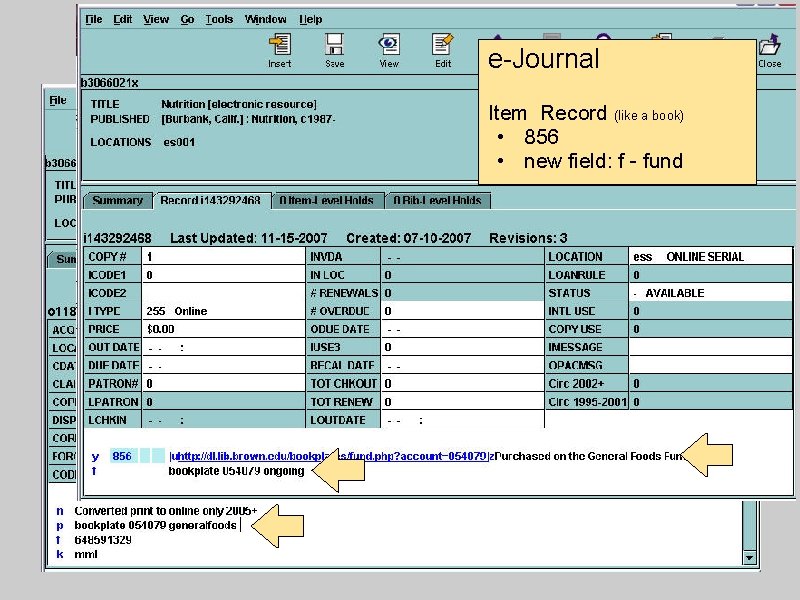
Task: Click the LOCATIONS es001 value
Action: 179,142
